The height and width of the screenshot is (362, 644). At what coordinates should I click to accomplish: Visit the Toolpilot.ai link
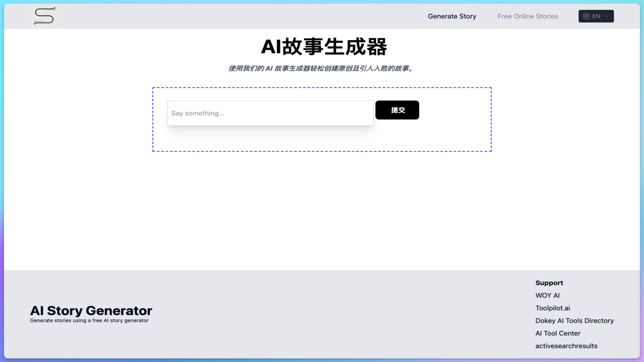(x=553, y=308)
